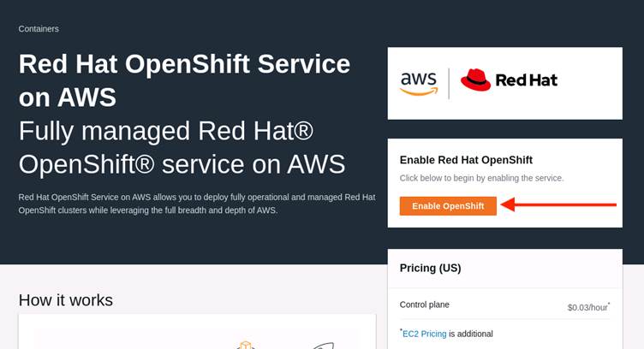The image size is (644, 349).
Task: Select the Containers category label
Action: tap(39, 29)
